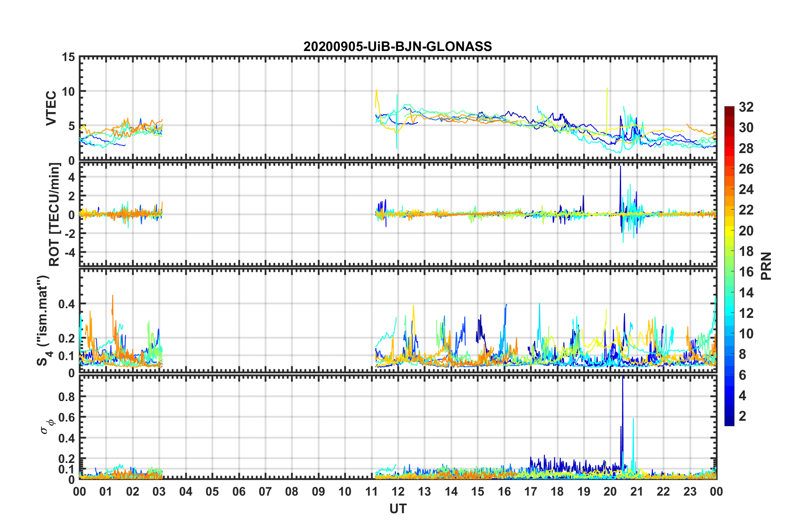This screenshot has height=532, width=796.
Task: Click the sigma phi axis label
Action: tap(47, 427)
